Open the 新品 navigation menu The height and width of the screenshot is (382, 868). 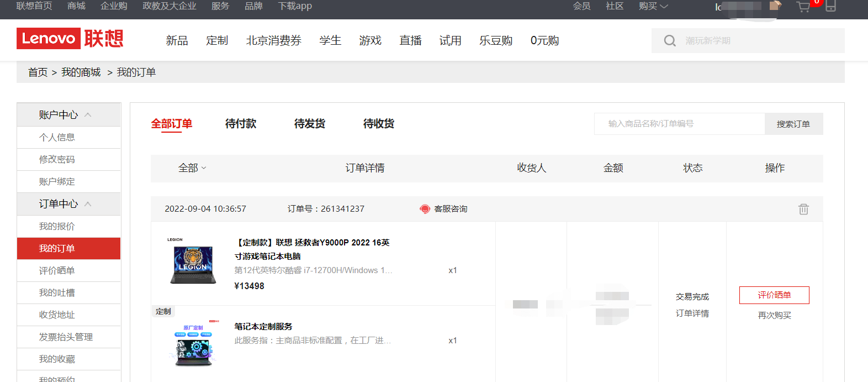177,40
